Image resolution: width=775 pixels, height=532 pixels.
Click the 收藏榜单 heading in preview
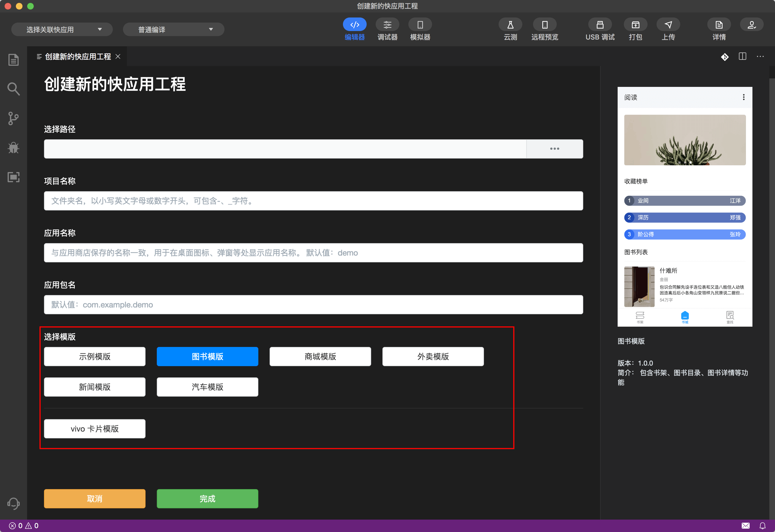636,181
